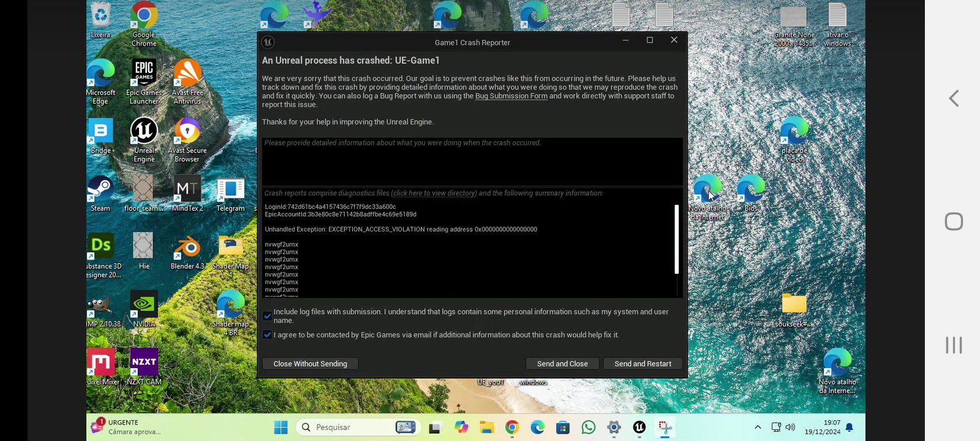
Task: Click the crash log vertical scrollbar
Action: point(677,239)
